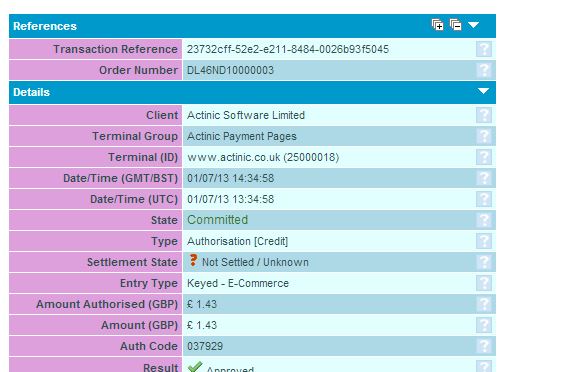Click the References section title
This screenshot has width=570, height=372.
(45, 26)
